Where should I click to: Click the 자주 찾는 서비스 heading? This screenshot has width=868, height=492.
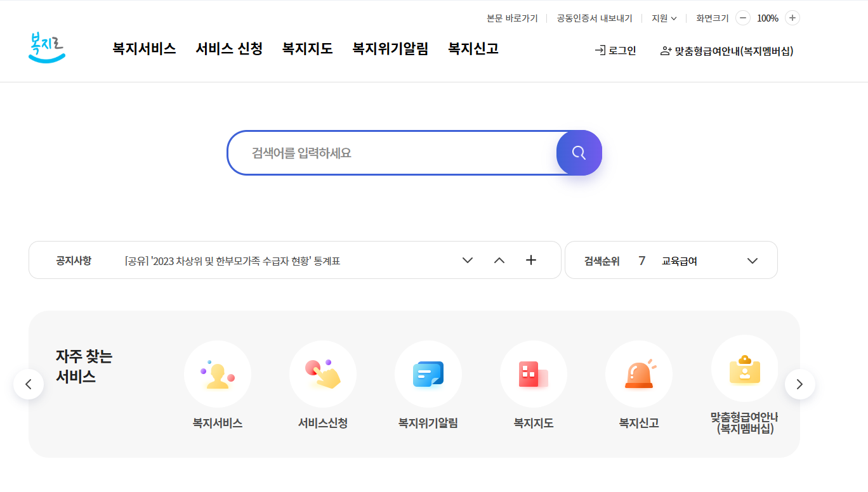pyautogui.click(x=84, y=366)
